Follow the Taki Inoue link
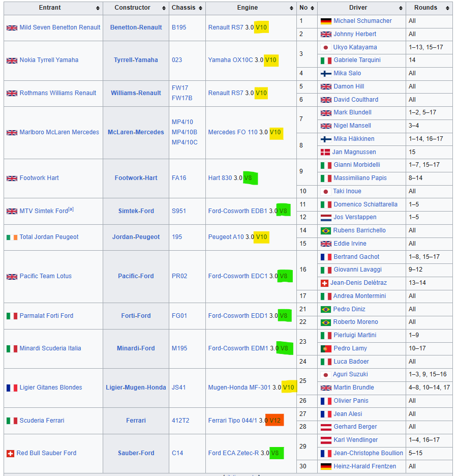 click(347, 191)
